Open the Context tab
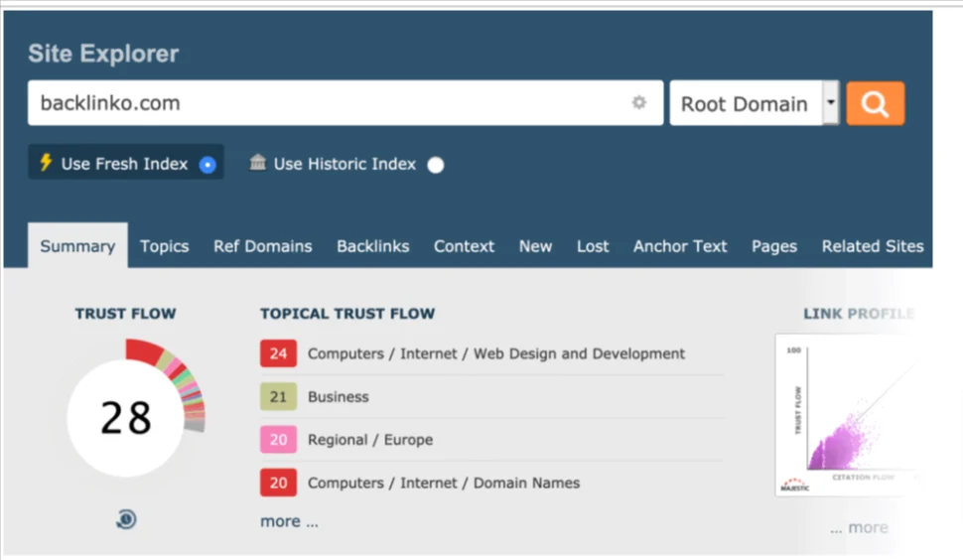Image resolution: width=963 pixels, height=560 pixels. [464, 246]
